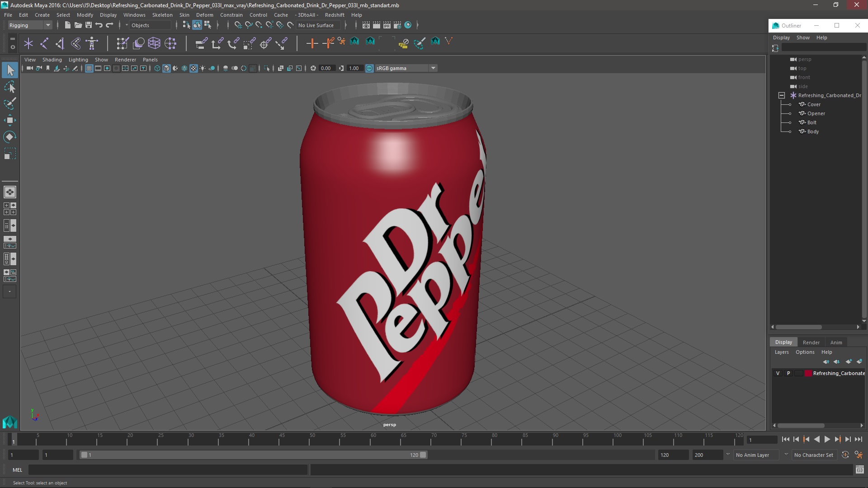Click the Undo arrow icon

click(x=99, y=25)
